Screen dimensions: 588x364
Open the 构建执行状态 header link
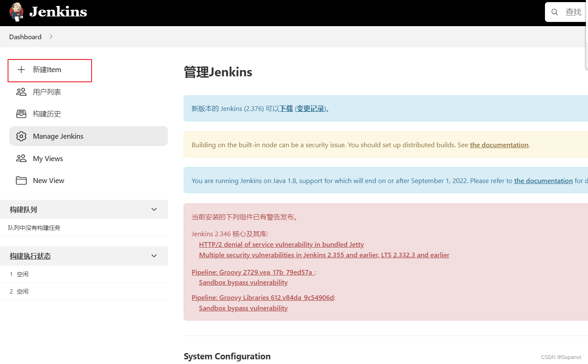click(x=30, y=256)
